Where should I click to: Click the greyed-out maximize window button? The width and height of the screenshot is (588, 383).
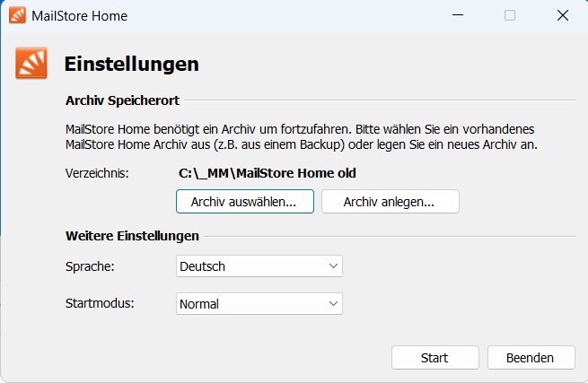coord(510,15)
